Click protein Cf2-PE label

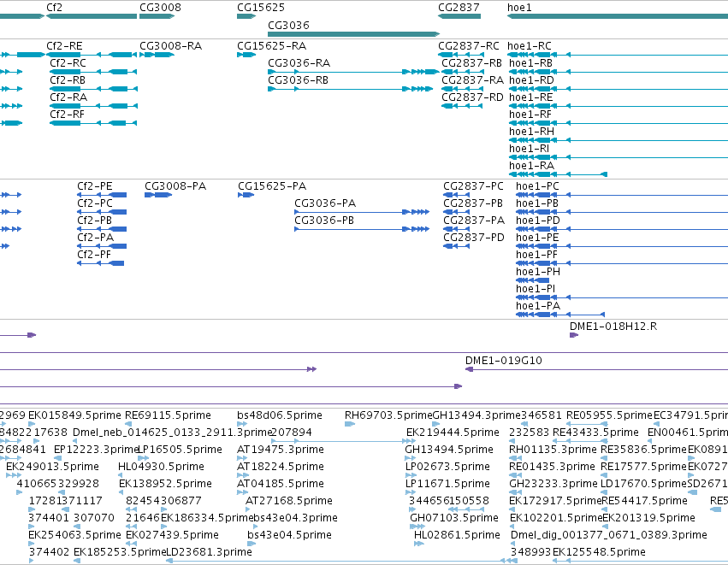pyautogui.click(x=95, y=186)
